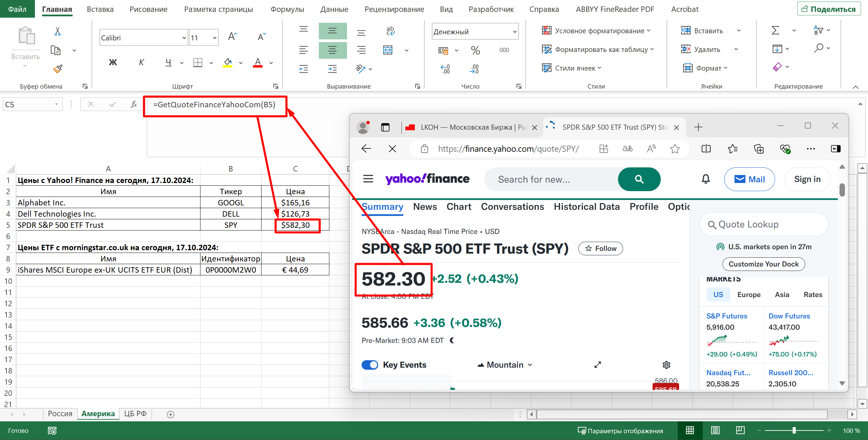This screenshot has height=440, width=868.
Task: Select the Format Painter brush
Action: pyautogui.click(x=58, y=69)
